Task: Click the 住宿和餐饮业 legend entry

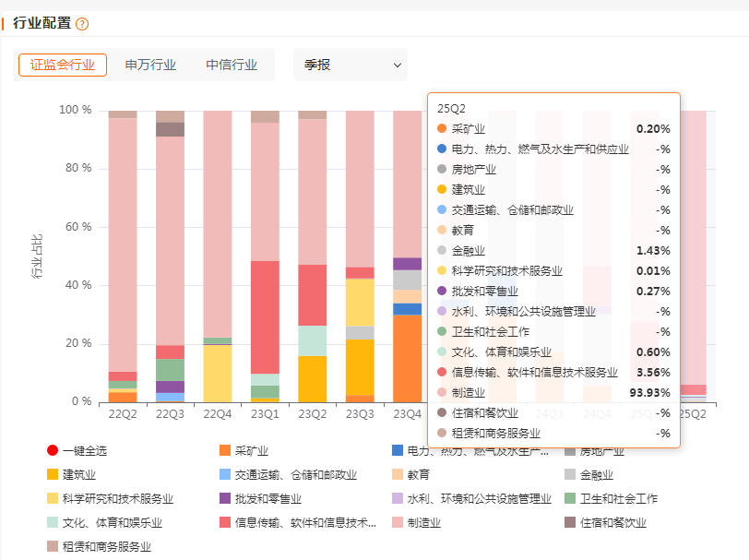Action: [x=605, y=522]
